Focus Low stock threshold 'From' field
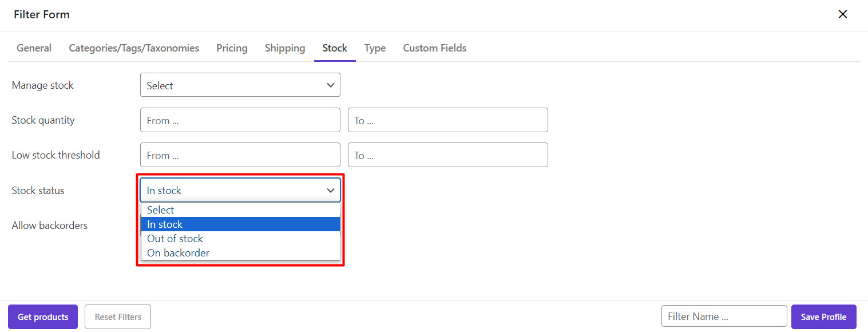868x332 pixels. click(x=240, y=155)
